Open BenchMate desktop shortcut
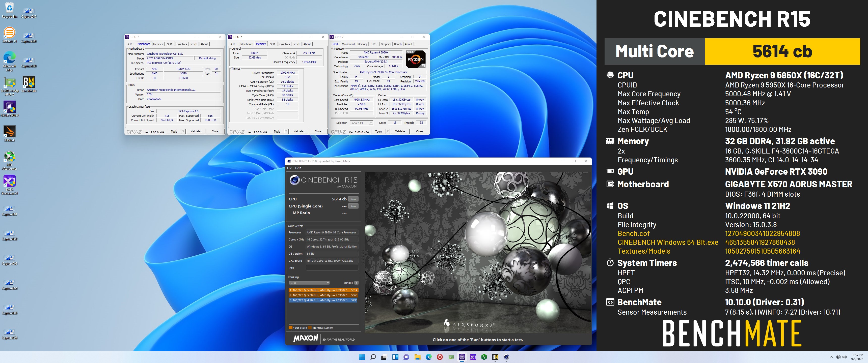 click(x=29, y=84)
